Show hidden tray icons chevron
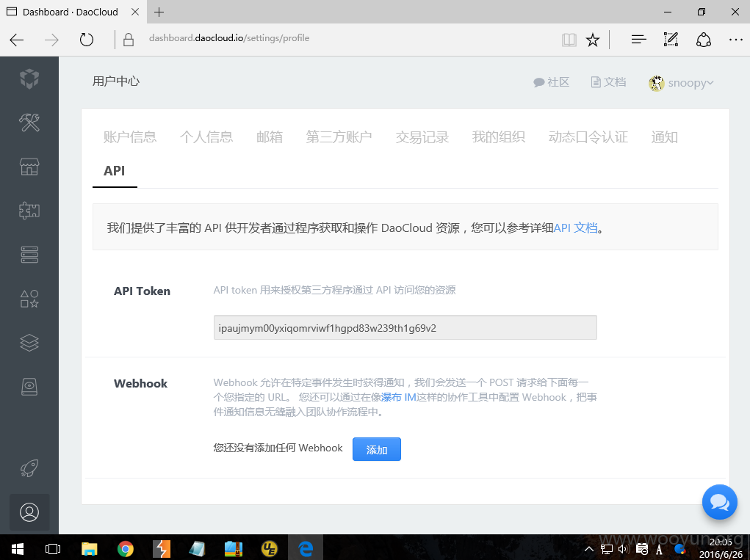The height and width of the screenshot is (560, 750). click(x=589, y=550)
